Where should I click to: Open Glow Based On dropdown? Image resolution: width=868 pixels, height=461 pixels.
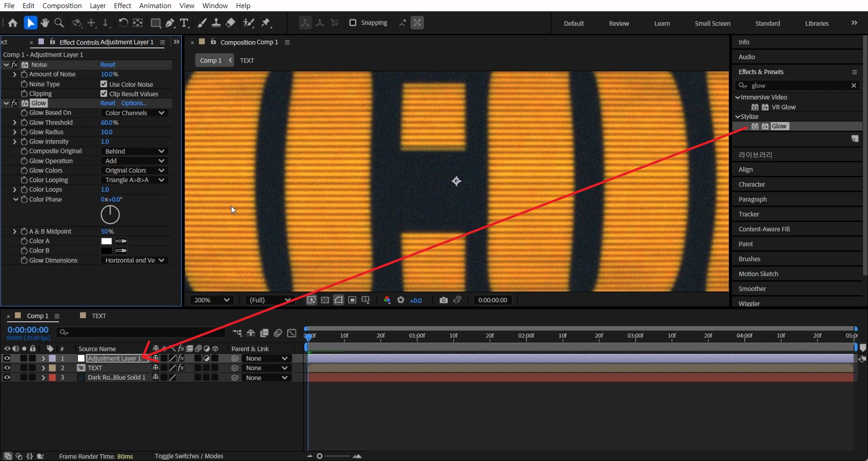pos(135,113)
